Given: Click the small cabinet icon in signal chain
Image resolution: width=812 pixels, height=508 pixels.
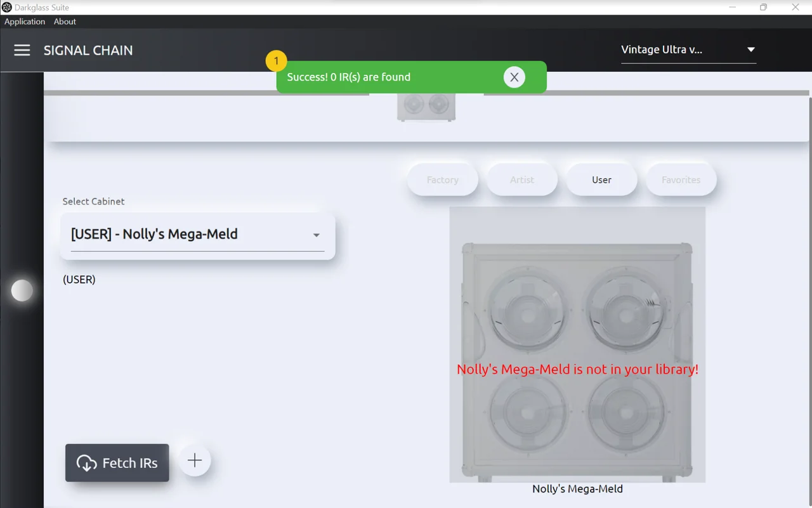Looking at the screenshot, I should [426, 105].
